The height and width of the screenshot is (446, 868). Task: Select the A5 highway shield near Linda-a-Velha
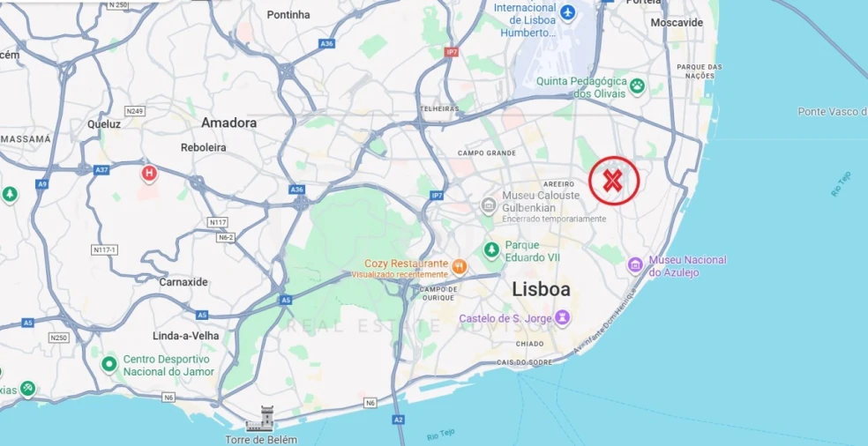click(x=202, y=315)
